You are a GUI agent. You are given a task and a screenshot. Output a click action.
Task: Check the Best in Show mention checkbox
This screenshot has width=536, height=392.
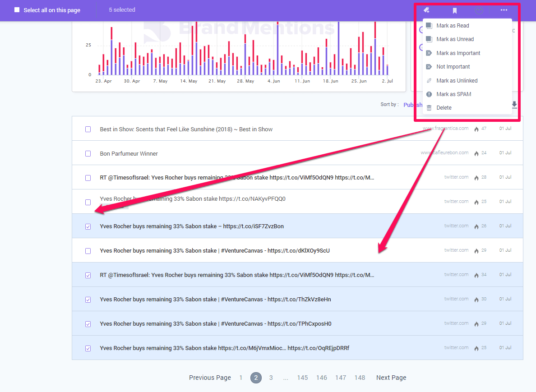pos(88,129)
